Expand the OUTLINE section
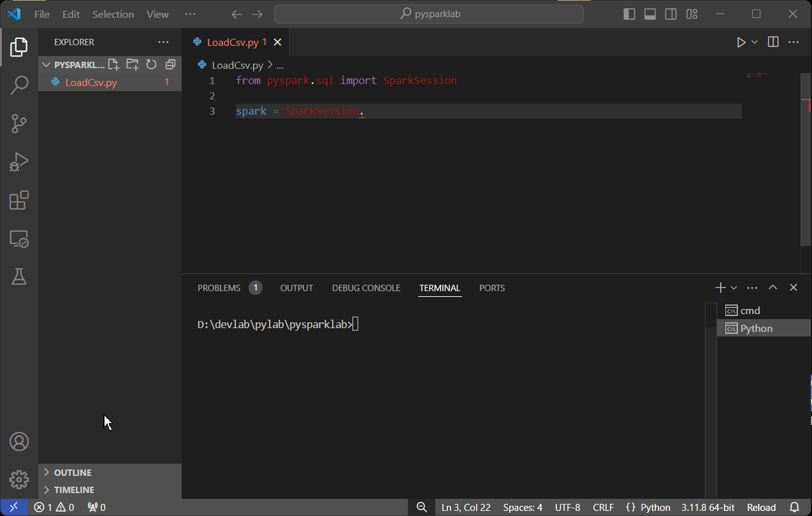 (73, 473)
